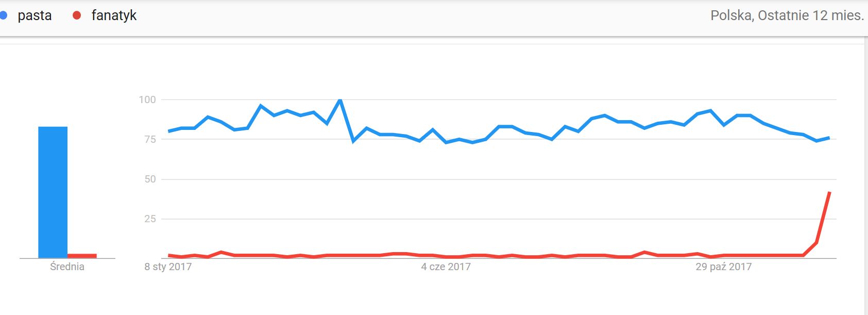This screenshot has height=315, width=868.
Task: Click the vertical scrollbar at right edge
Action: pyautogui.click(x=866, y=175)
